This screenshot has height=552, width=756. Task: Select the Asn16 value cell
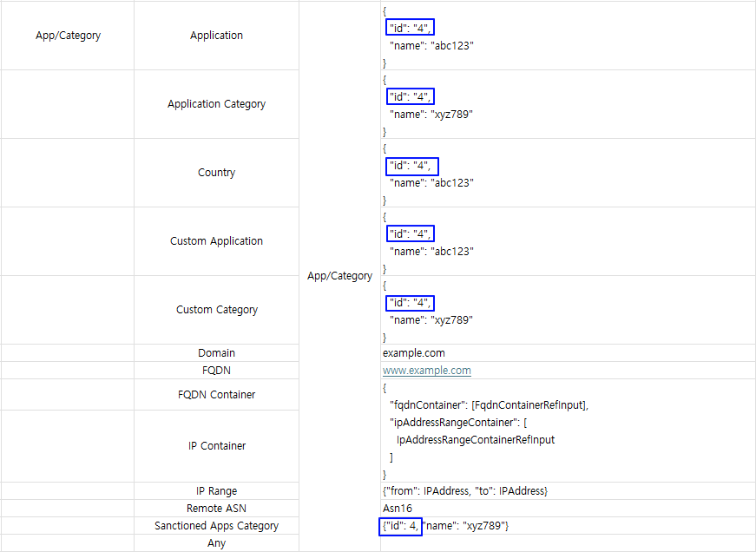pos(568,508)
